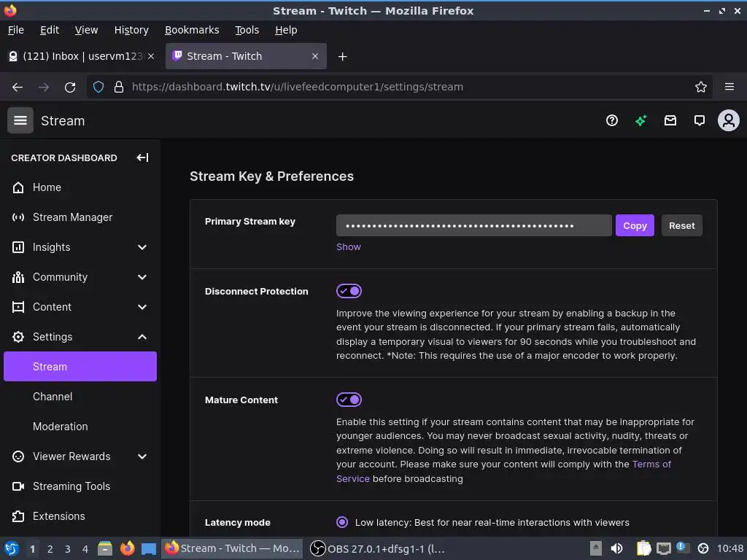Open the user profile avatar menu
Screen dimensions: 747x560
coord(729,120)
